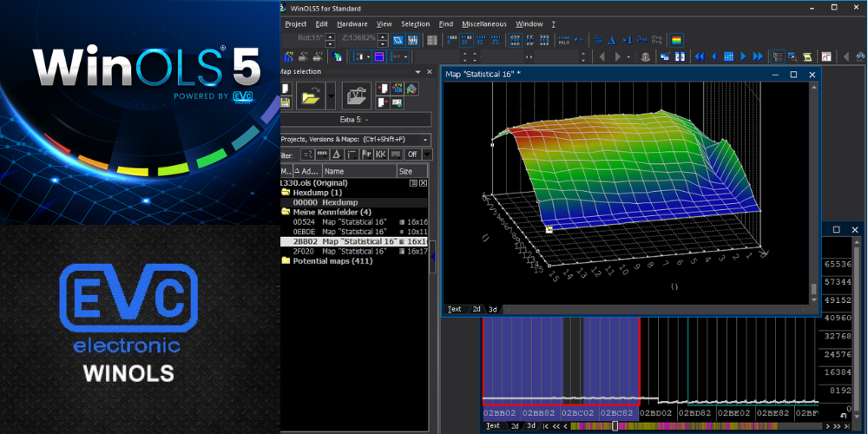The image size is (868, 434).
Task: Click the gray version folder icon
Action: [357, 95]
